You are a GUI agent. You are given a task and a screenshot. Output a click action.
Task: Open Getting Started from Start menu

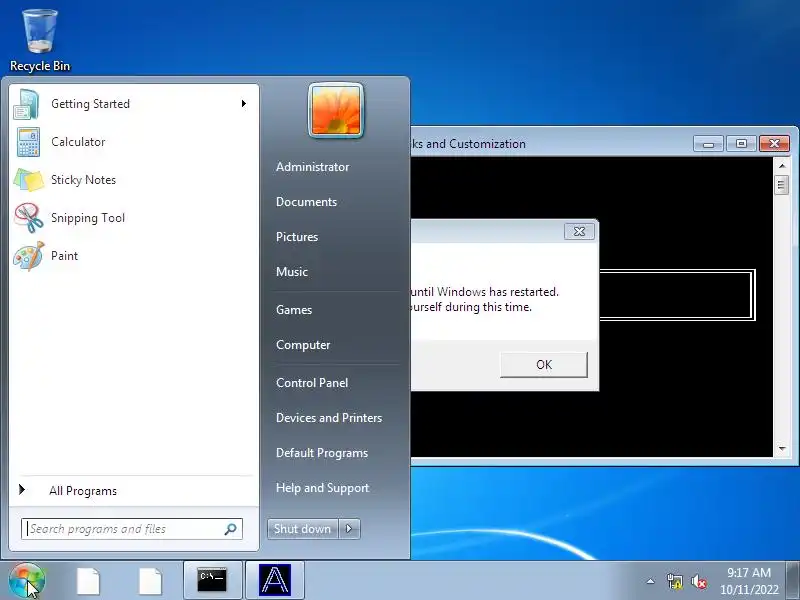[x=134, y=104]
